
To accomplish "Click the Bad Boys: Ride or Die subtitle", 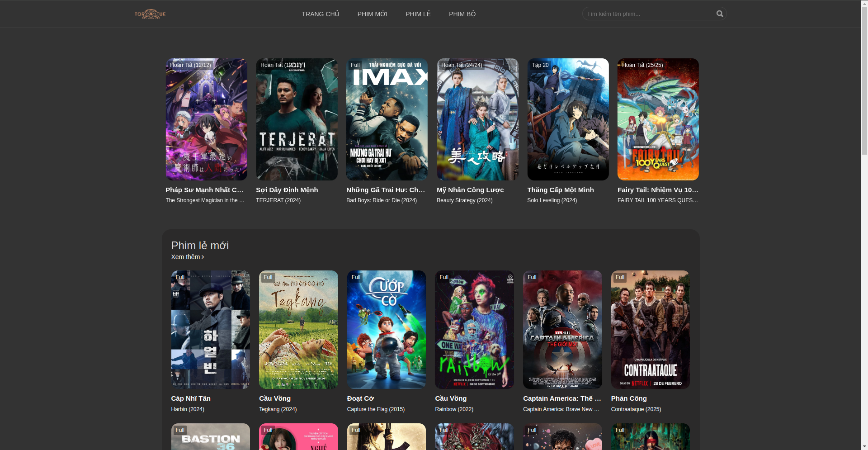I will pos(382,200).
